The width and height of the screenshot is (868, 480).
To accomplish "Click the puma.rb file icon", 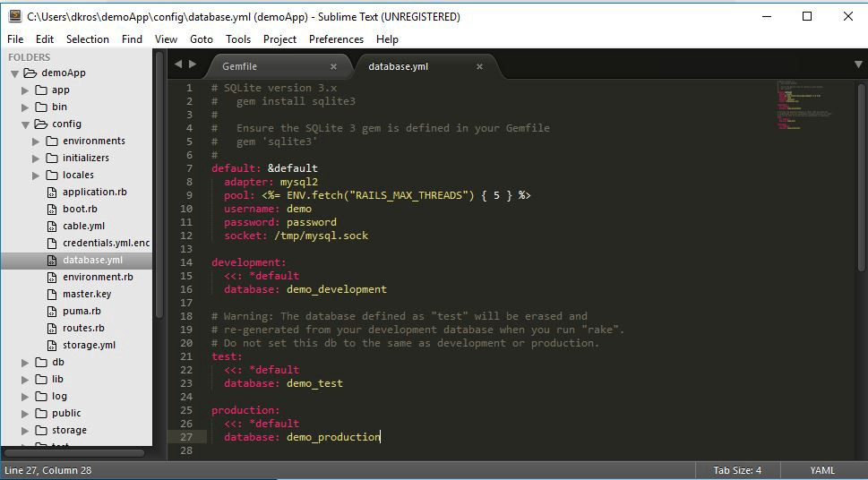I will [x=51, y=311].
